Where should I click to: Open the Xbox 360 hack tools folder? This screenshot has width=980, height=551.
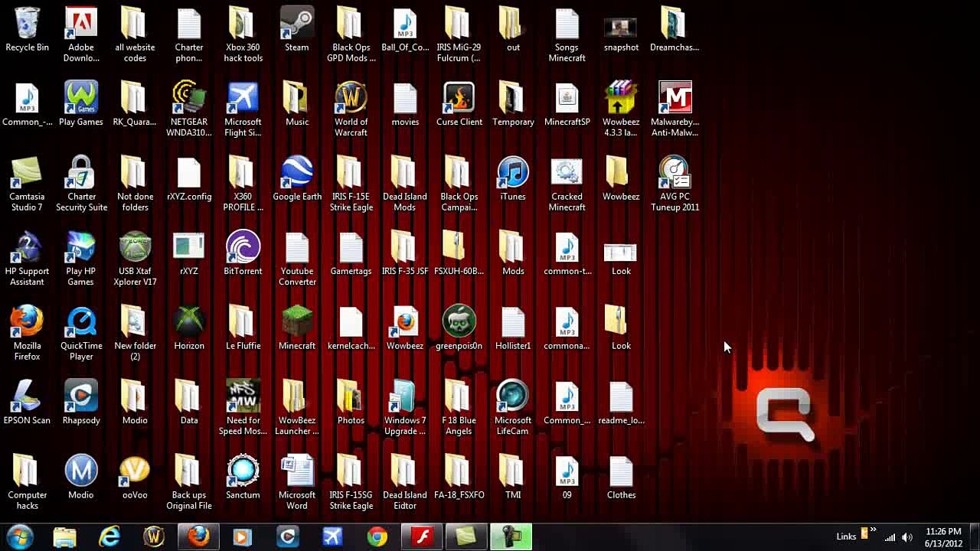(x=243, y=35)
